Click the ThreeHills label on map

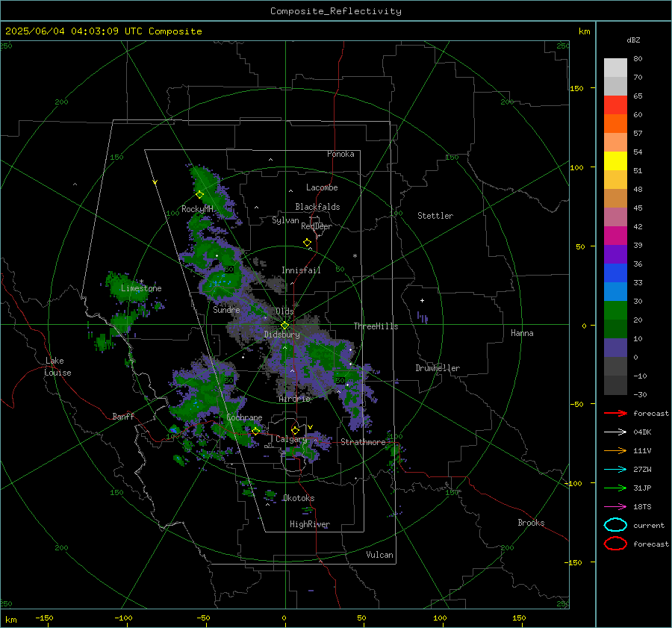[x=376, y=326]
